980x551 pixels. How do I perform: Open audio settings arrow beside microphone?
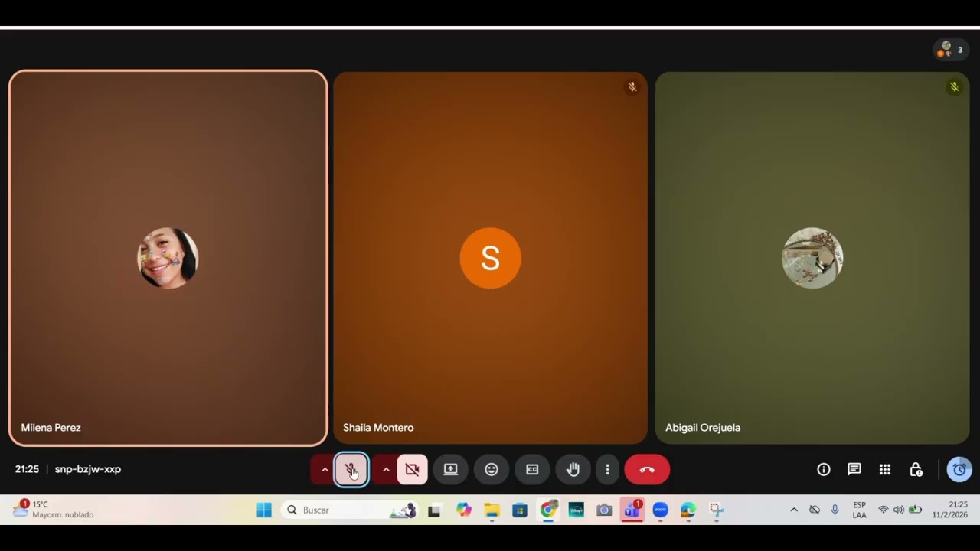(325, 470)
